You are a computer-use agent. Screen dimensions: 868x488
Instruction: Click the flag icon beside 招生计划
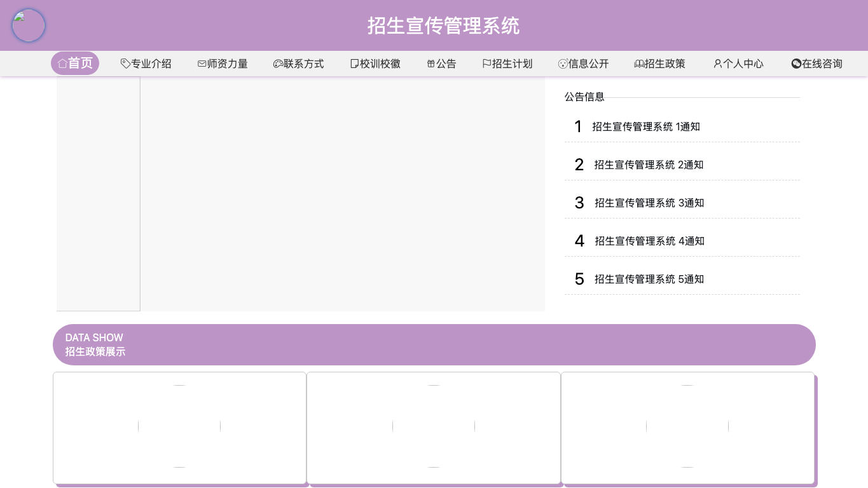click(x=487, y=64)
